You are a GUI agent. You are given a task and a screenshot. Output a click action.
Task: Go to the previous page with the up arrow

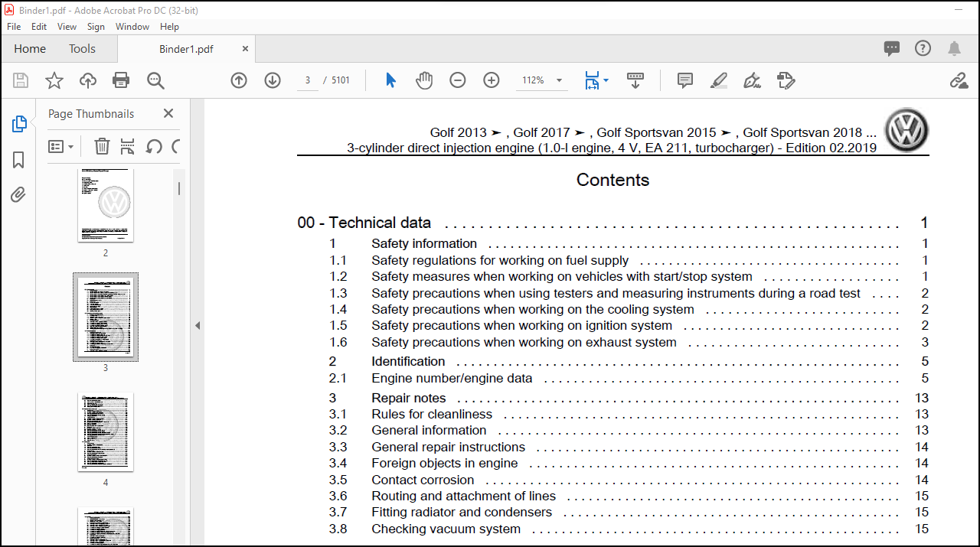click(x=239, y=80)
